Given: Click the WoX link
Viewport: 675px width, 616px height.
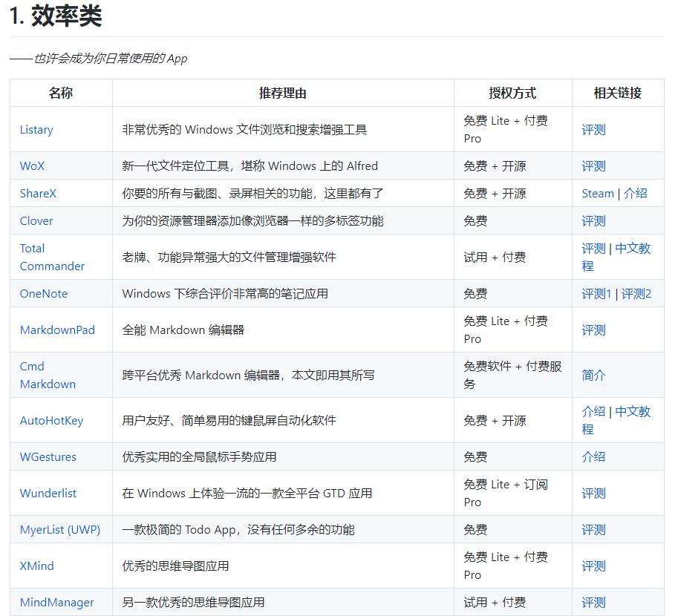Looking at the screenshot, I should tap(31, 166).
